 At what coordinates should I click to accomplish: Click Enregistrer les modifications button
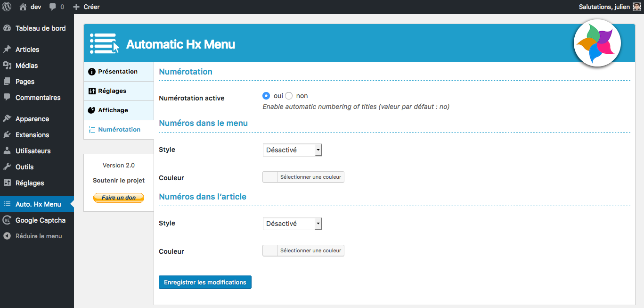[x=205, y=283]
